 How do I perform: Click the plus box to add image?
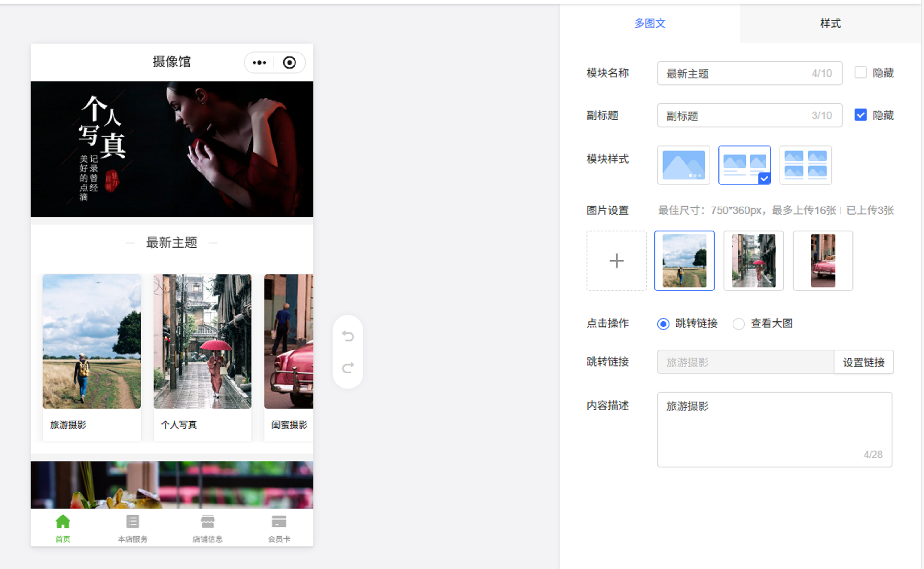click(616, 261)
